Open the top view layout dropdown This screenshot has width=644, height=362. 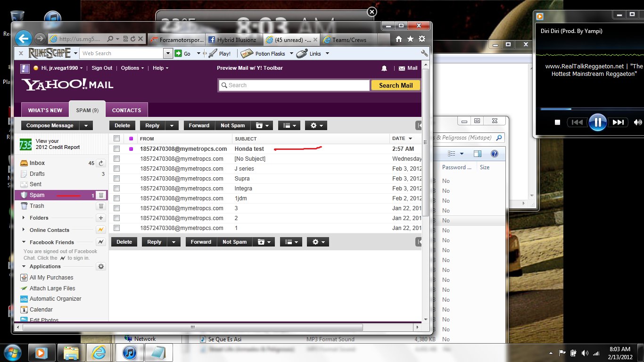289,125
